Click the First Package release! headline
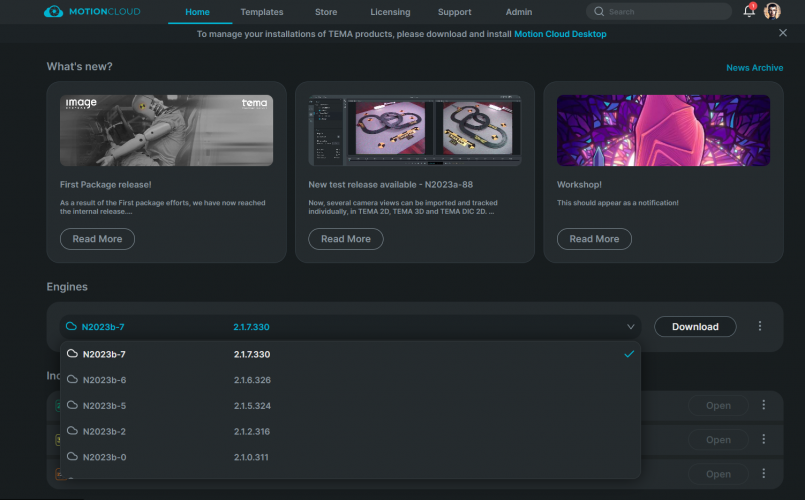 [x=105, y=184]
